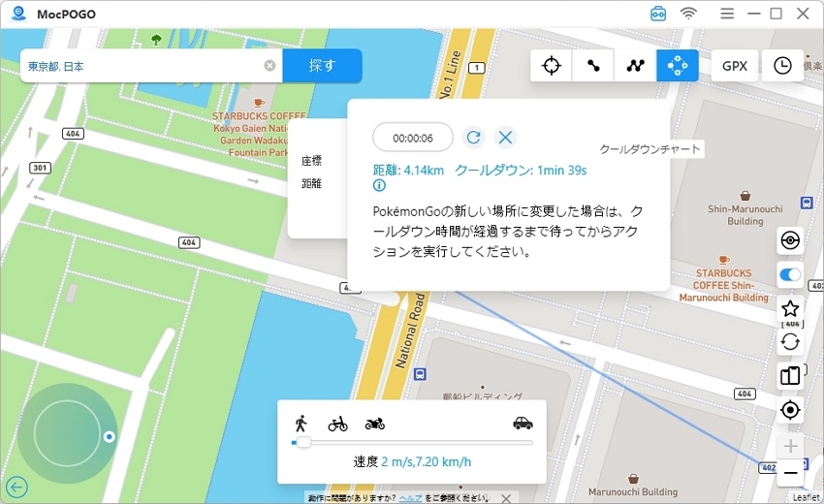The image size is (824, 504).
Task: Open the game controller toolbox icon
Action: coord(658,14)
